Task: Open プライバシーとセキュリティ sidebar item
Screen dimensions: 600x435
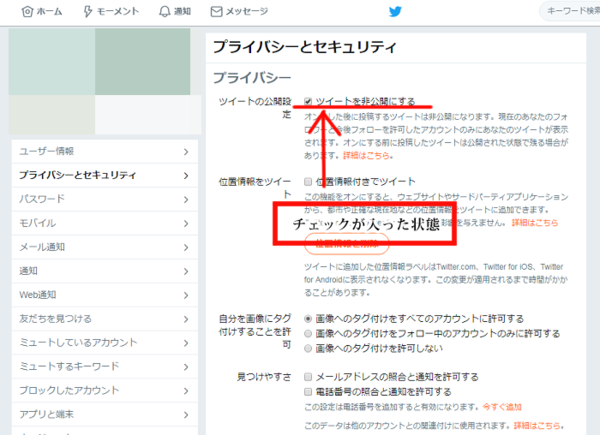Action: 105,175
